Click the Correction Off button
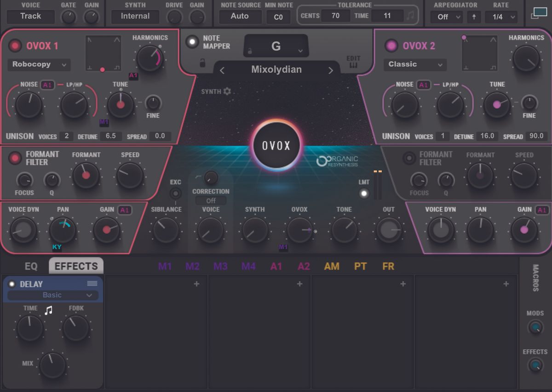This screenshot has height=392, width=552. coord(210,200)
